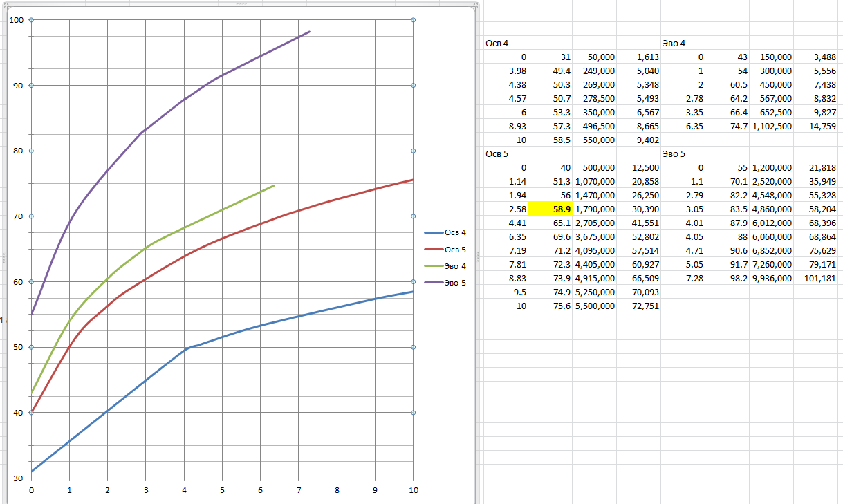Select cell containing 12,500

(638, 167)
